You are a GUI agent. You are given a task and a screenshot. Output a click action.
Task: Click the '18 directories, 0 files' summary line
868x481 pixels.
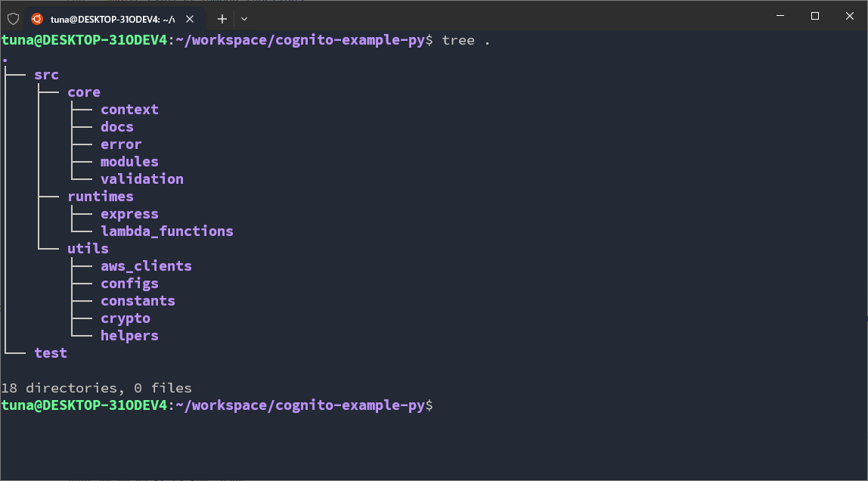[96, 388]
